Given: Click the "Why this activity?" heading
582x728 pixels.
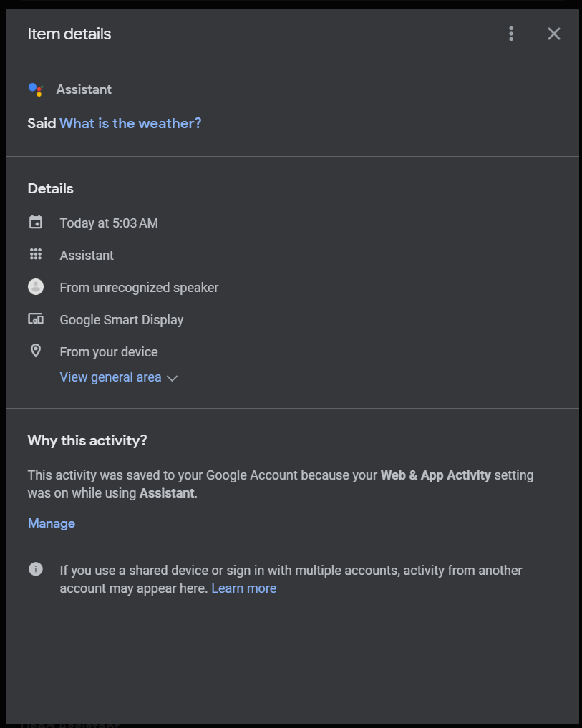Looking at the screenshot, I should (87, 440).
